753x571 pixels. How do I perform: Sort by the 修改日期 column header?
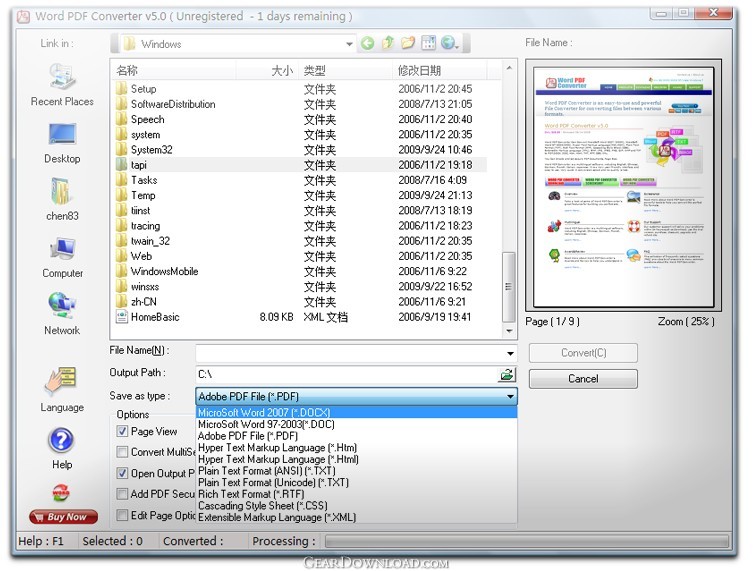(x=440, y=71)
